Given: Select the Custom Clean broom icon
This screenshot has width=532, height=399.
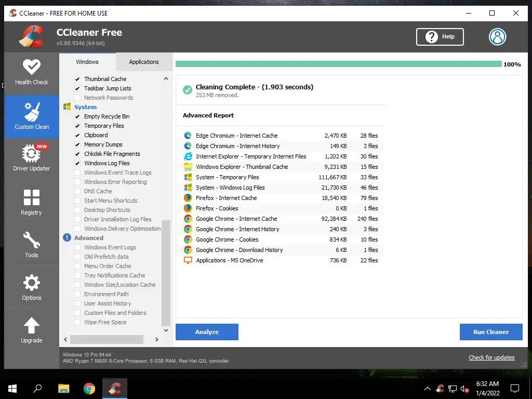Looking at the screenshot, I should [32, 112].
